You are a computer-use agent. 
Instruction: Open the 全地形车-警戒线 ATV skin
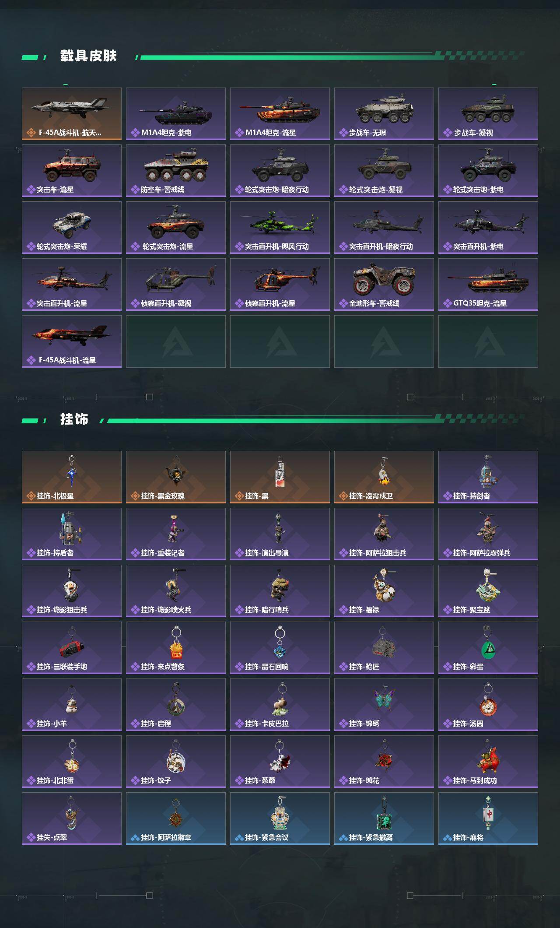384,285
